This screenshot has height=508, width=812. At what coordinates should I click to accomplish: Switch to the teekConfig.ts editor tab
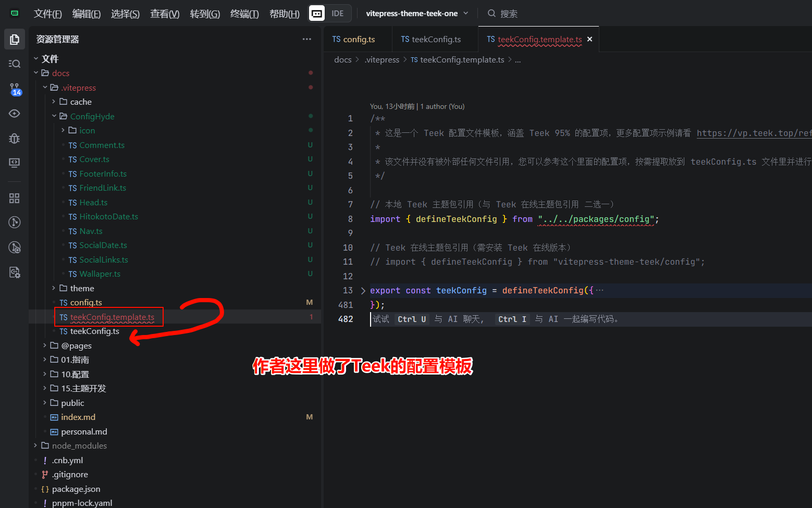pyautogui.click(x=431, y=39)
